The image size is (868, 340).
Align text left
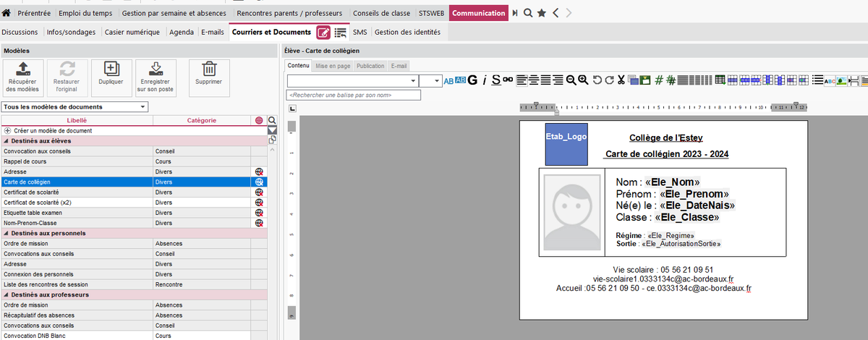coord(521,80)
